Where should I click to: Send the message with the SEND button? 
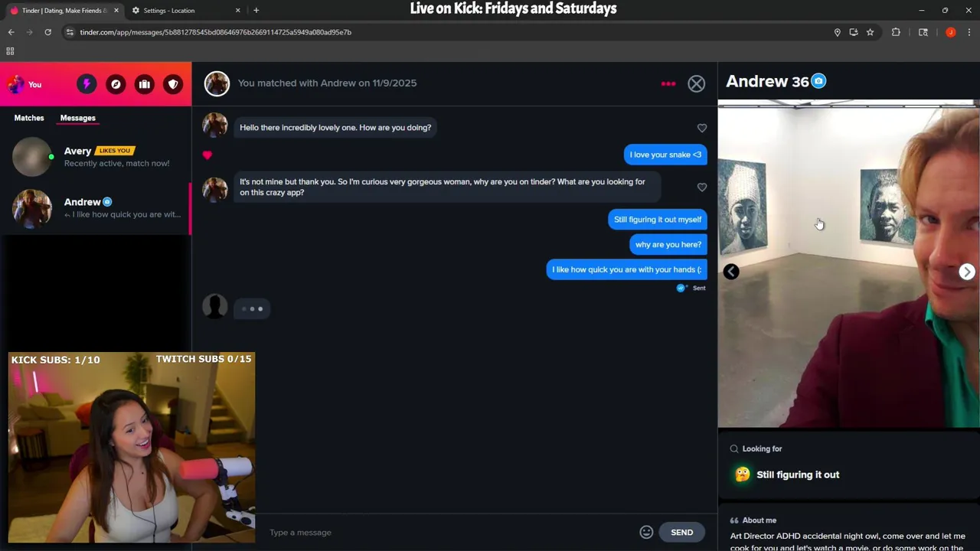[x=681, y=532]
